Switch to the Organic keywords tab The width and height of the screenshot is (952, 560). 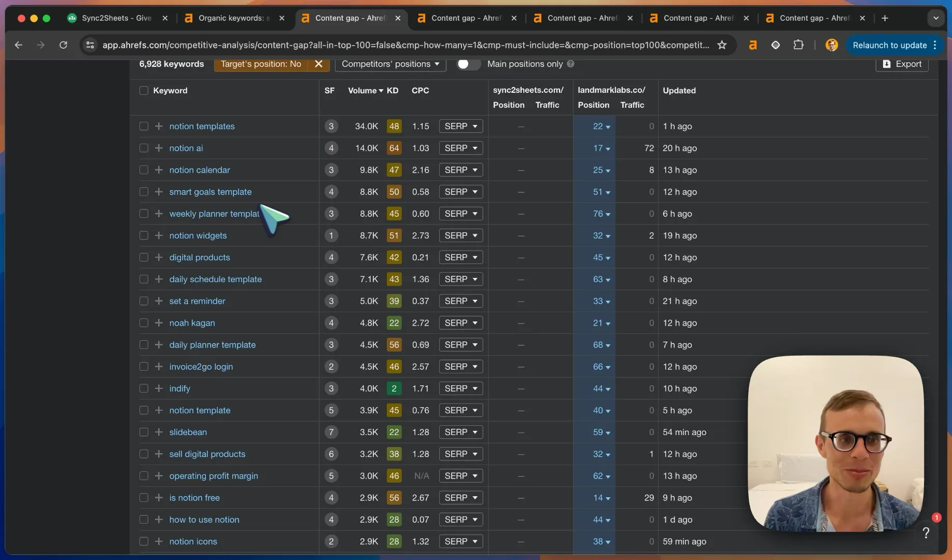tap(234, 18)
